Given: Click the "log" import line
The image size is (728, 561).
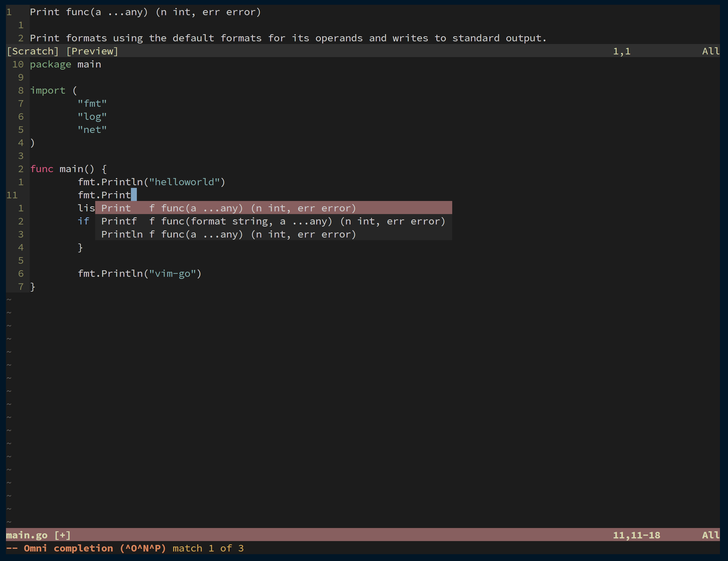Looking at the screenshot, I should (92, 117).
